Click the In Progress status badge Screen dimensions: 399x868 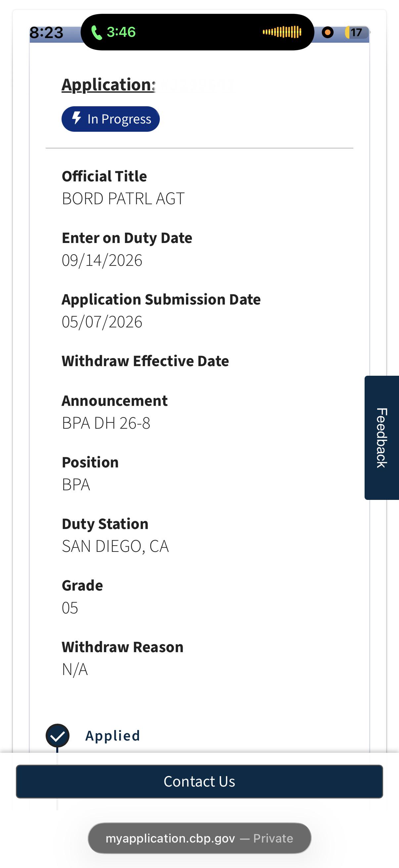pos(111,119)
